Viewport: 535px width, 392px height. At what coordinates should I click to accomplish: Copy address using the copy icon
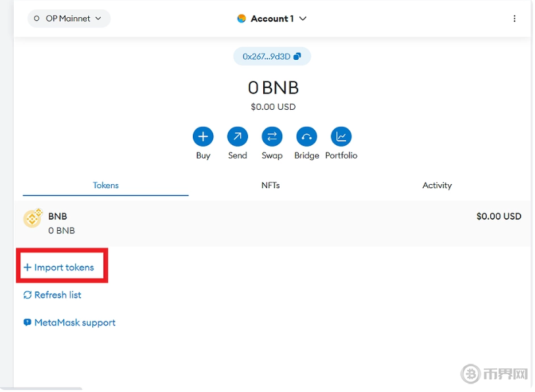[x=297, y=57]
